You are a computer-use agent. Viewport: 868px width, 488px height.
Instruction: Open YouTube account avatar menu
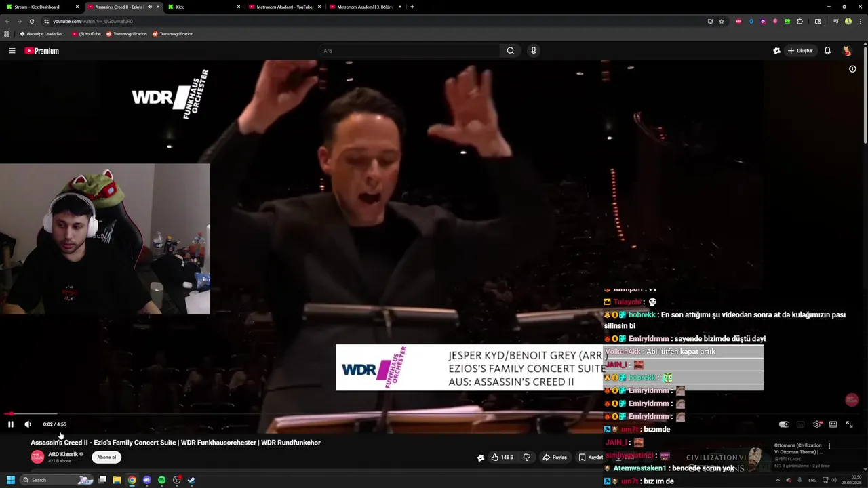(x=847, y=51)
